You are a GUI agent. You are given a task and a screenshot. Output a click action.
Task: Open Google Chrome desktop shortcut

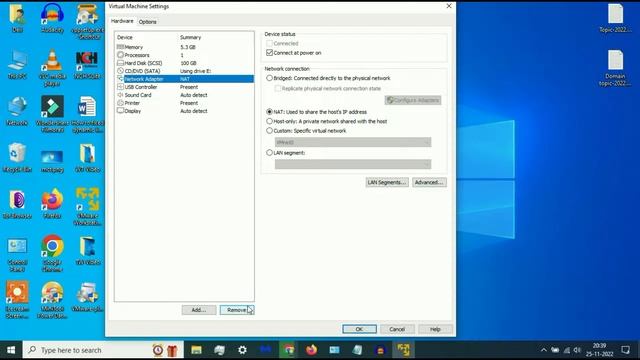tap(52, 253)
